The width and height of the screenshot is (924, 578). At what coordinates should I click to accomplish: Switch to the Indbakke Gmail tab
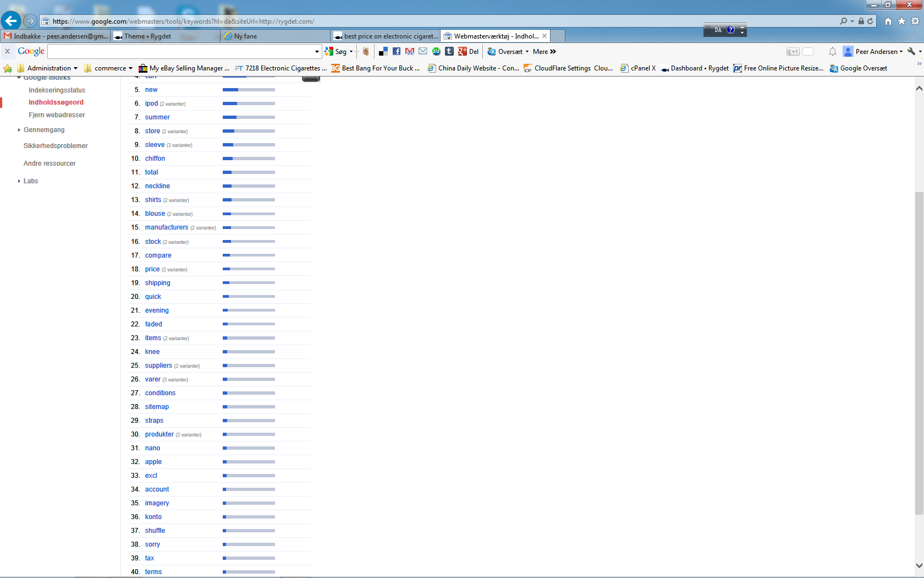(x=56, y=36)
